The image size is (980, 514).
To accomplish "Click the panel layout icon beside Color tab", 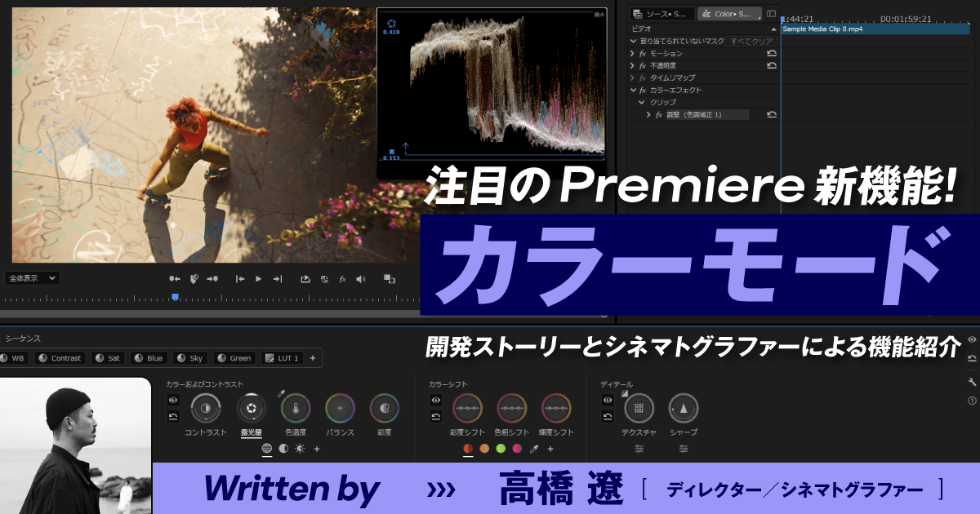I will pos(771,14).
